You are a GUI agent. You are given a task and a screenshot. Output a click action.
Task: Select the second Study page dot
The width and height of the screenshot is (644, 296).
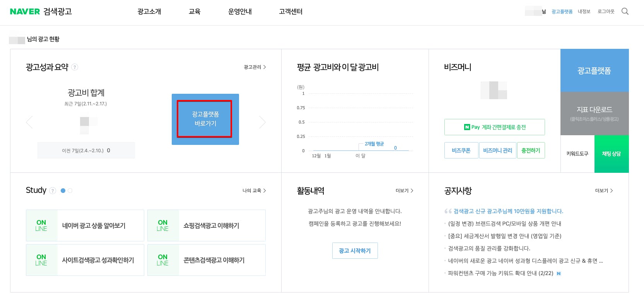(x=70, y=191)
